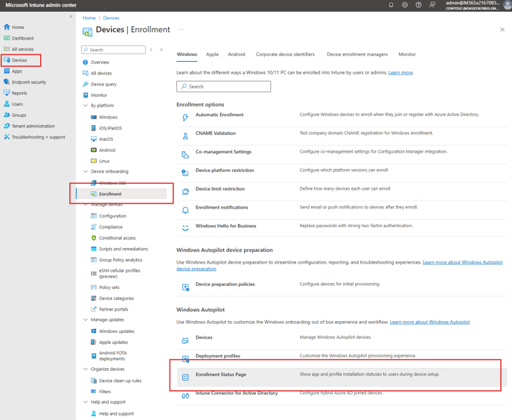Switch to the Apple tab

click(212, 54)
